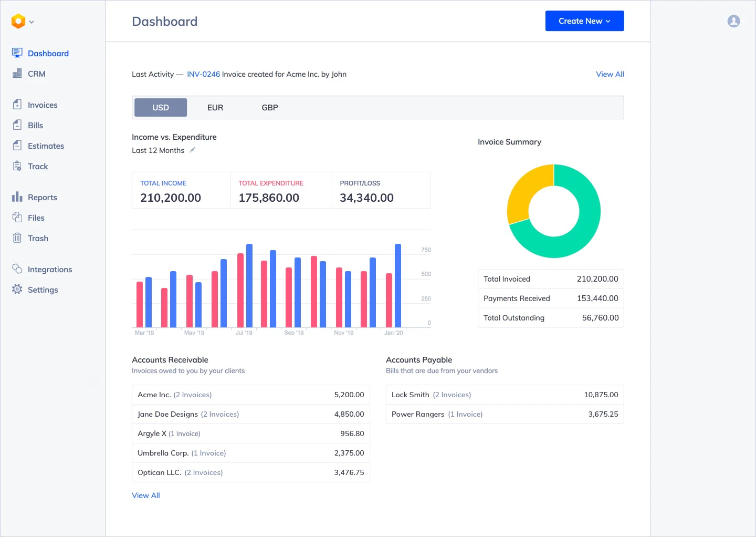Expand the logo chevron menu
756x537 pixels.
pyautogui.click(x=31, y=22)
